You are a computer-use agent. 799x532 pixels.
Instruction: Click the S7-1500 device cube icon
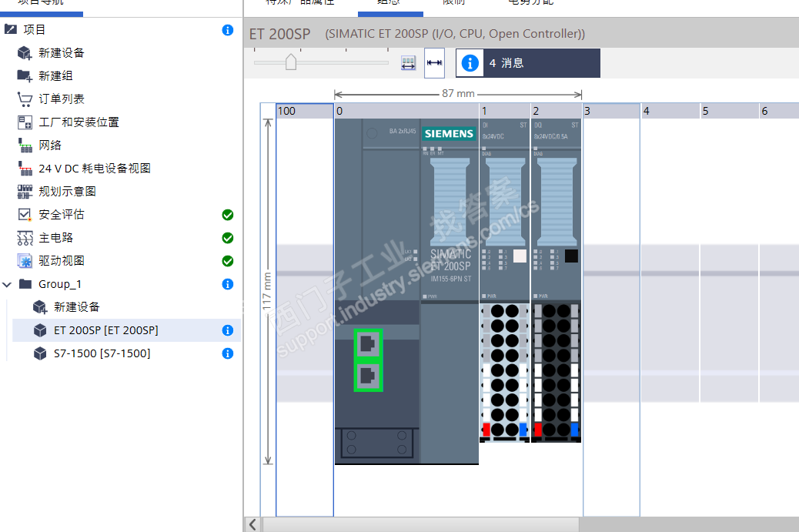pos(40,353)
